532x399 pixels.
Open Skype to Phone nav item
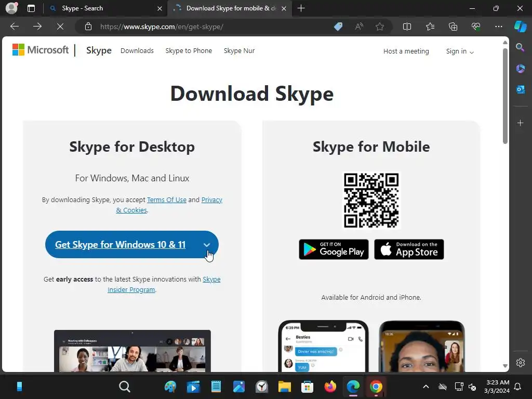click(x=189, y=50)
